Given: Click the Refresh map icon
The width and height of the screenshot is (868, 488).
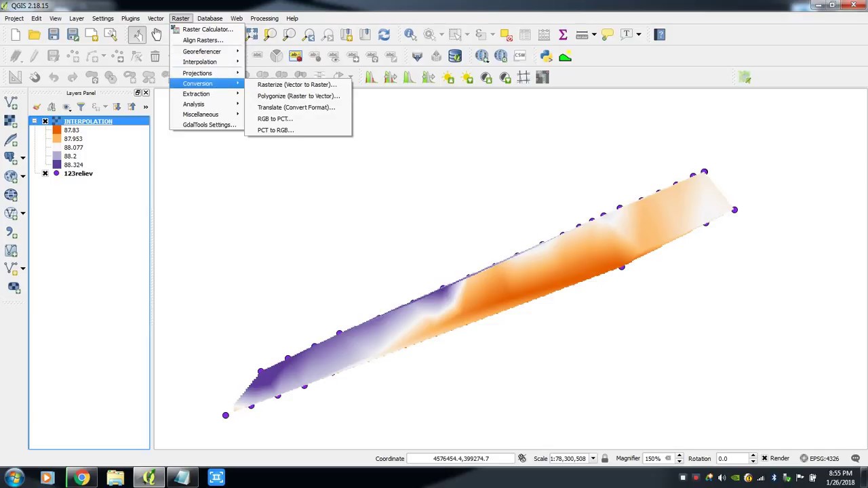Looking at the screenshot, I should point(384,35).
